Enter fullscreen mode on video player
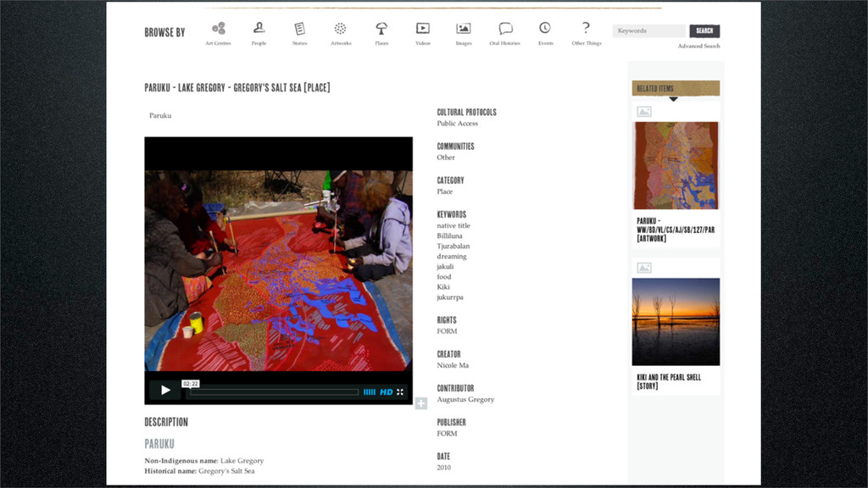The height and width of the screenshot is (488, 868). (400, 392)
